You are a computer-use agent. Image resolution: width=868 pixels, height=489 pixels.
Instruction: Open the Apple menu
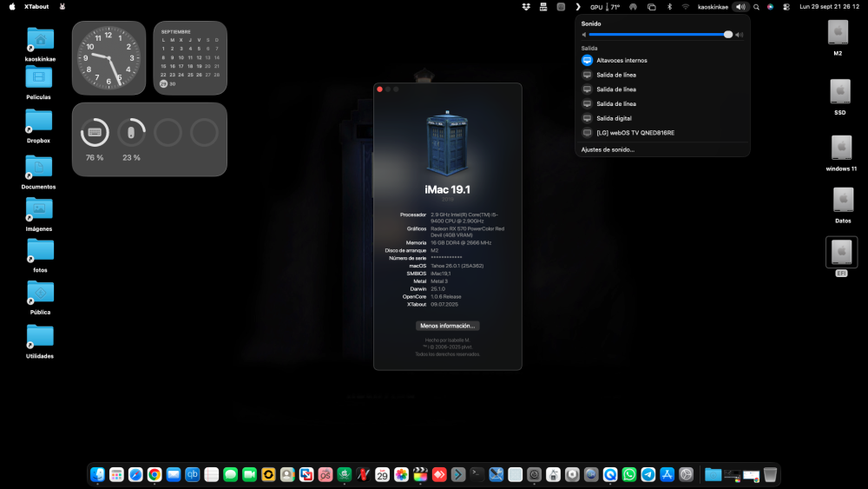tap(12, 7)
